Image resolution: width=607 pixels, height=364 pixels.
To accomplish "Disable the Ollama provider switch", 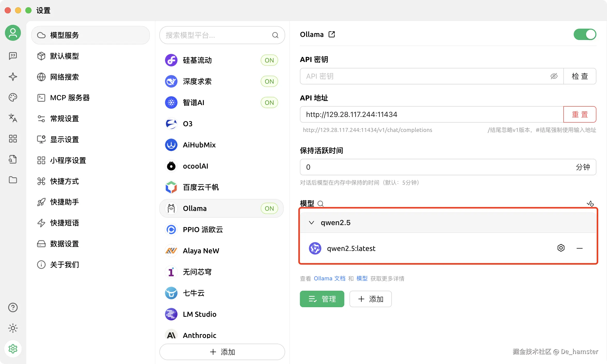I will tap(585, 34).
